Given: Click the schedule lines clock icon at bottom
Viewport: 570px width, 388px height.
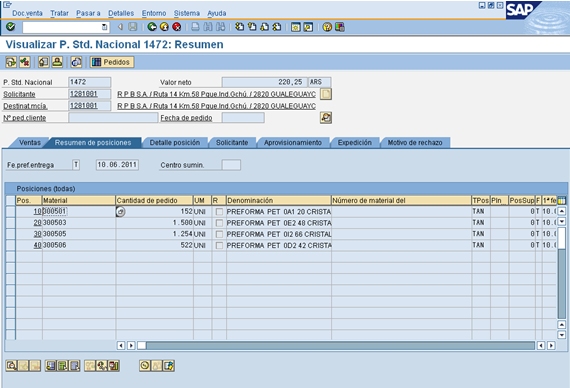Looking at the screenshot, I should (145, 365).
